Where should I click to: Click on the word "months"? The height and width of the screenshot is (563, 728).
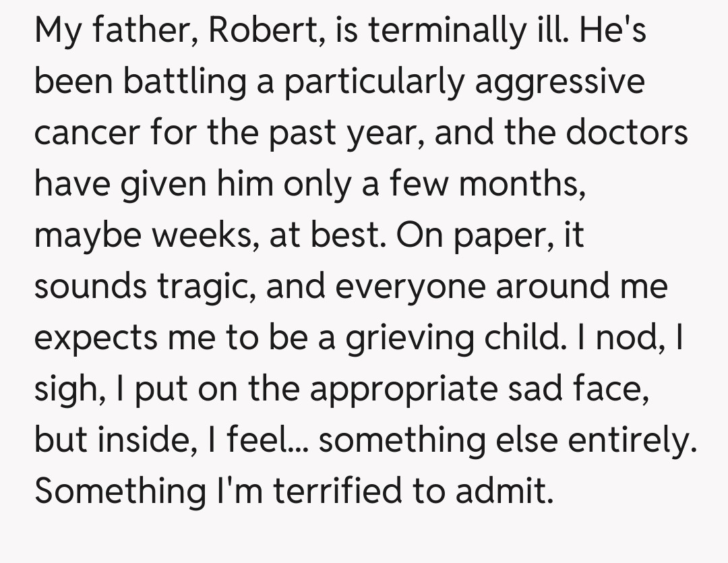coord(520,183)
